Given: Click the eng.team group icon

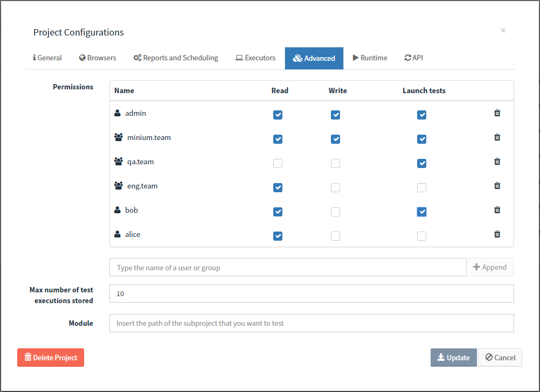Looking at the screenshot, I should pyautogui.click(x=119, y=186).
